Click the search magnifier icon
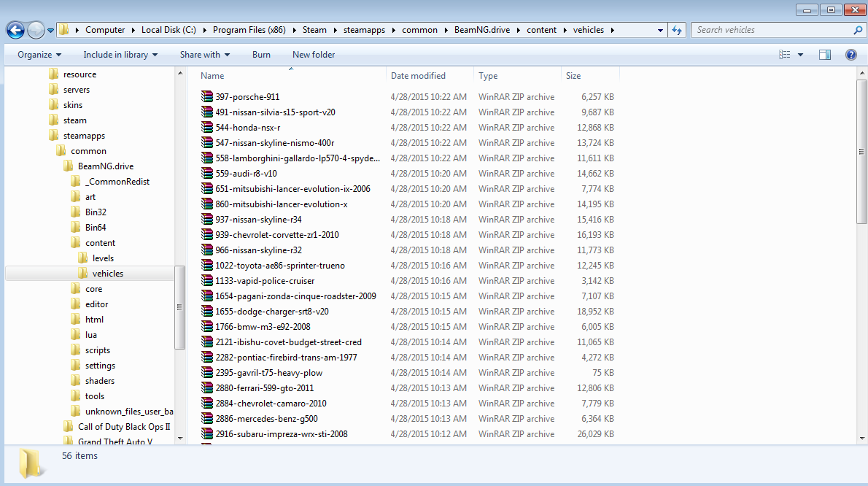Screen dimensions: 868x486 click(858, 30)
